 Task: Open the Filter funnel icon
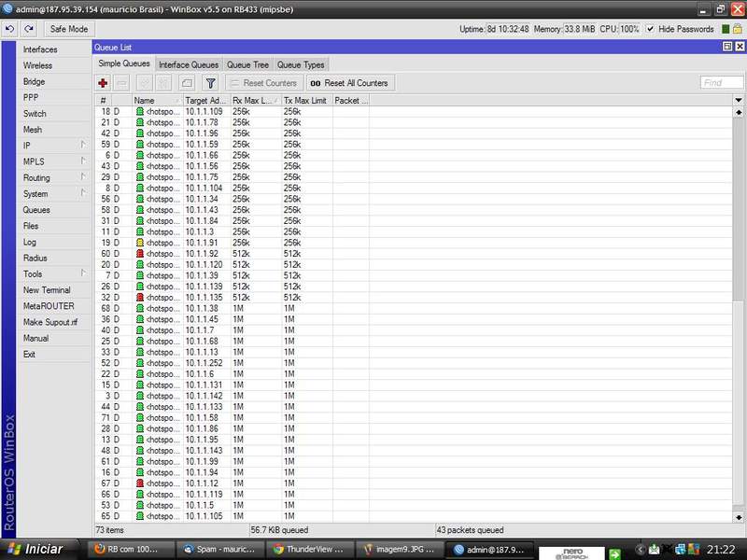tap(210, 83)
